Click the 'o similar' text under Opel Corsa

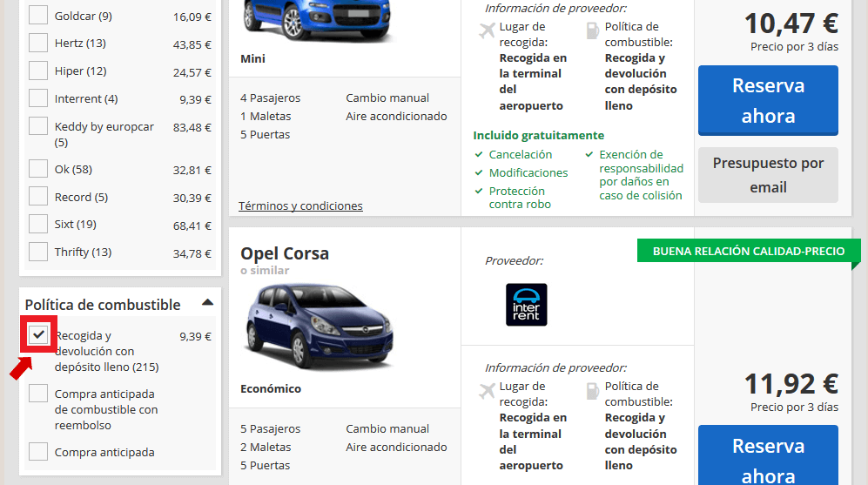tap(265, 270)
